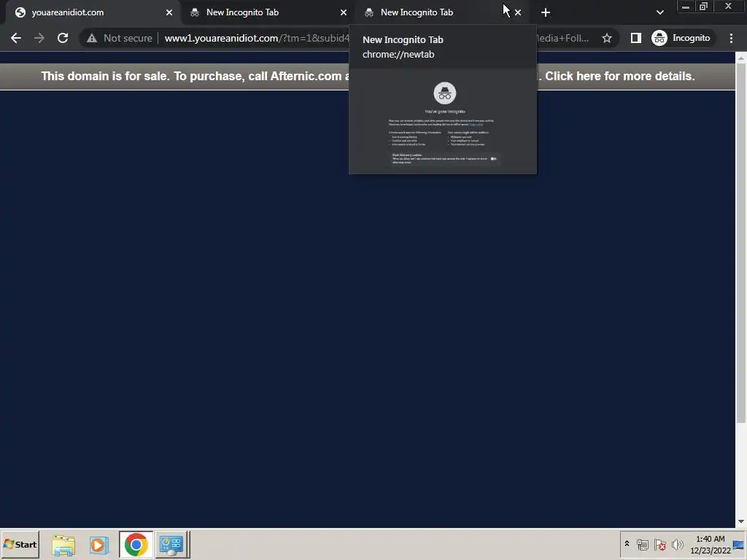Open the Not secure site info warning
Screen dimensions: 747x560
(x=120, y=38)
